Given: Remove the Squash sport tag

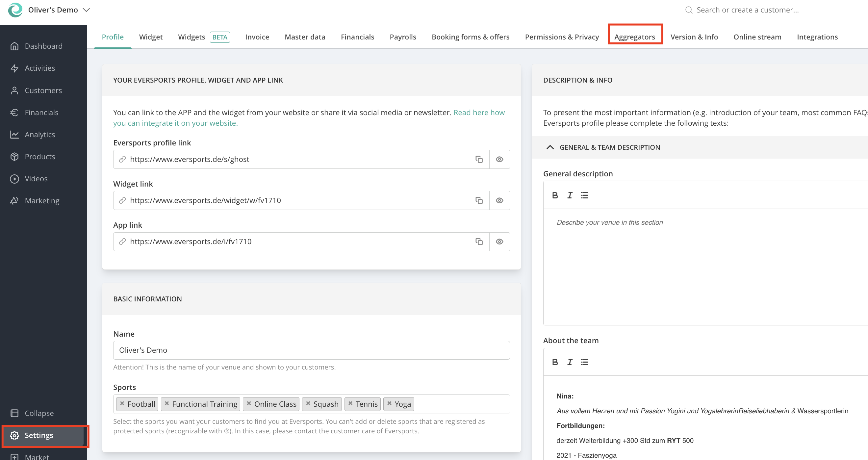Looking at the screenshot, I should tap(308, 403).
